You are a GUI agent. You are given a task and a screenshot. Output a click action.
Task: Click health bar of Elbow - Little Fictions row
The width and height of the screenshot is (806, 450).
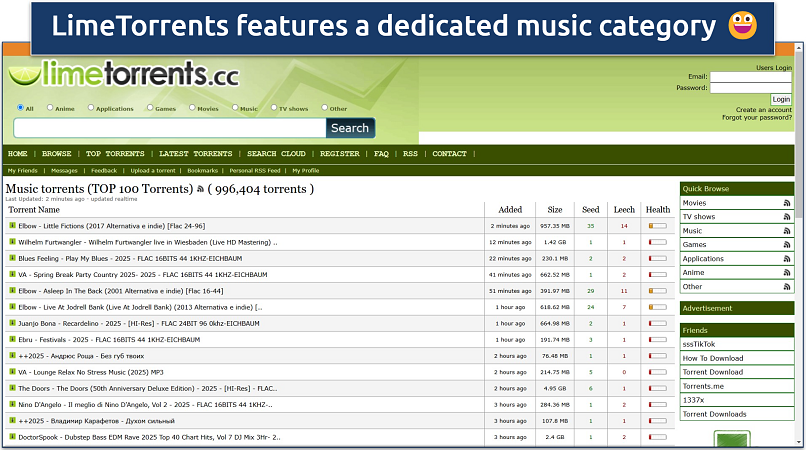pyautogui.click(x=657, y=226)
